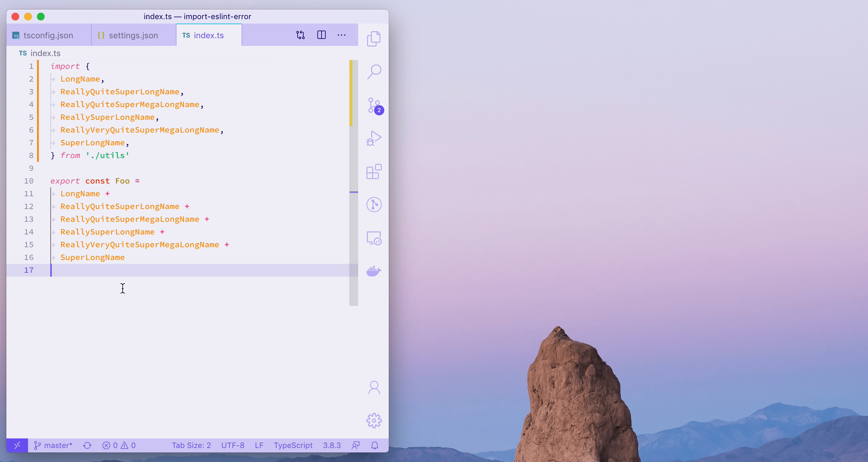Select TypeScript version 3.8.3
Image resolution: width=868 pixels, height=462 pixels.
332,445
